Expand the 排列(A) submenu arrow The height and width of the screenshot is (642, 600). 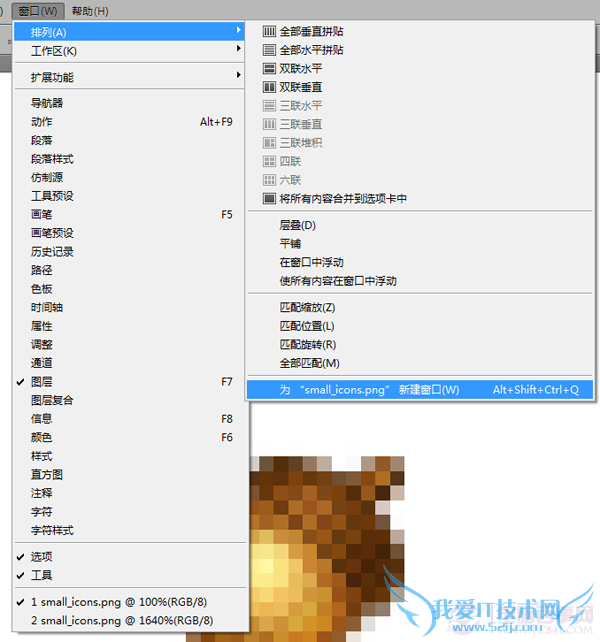pyautogui.click(x=238, y=30)
